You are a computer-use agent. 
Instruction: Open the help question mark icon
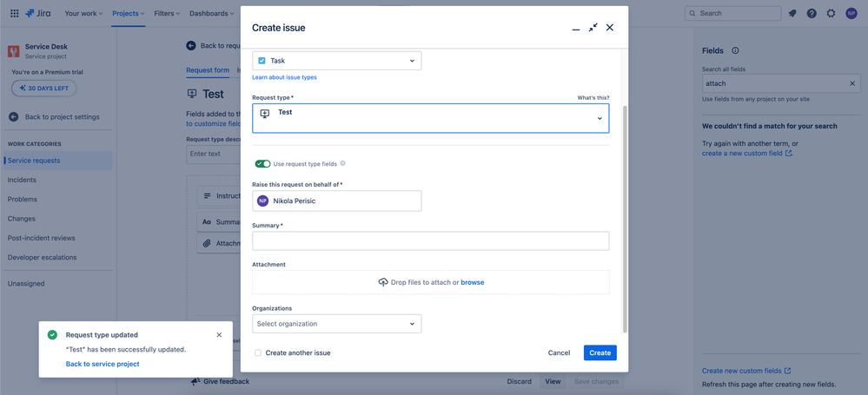tap(812, 13)
